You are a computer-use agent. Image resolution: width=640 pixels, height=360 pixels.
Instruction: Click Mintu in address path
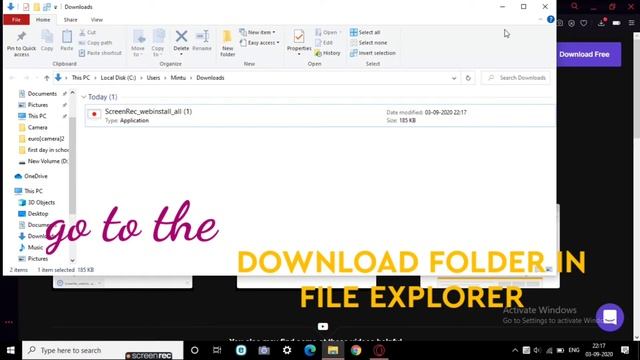178,78
